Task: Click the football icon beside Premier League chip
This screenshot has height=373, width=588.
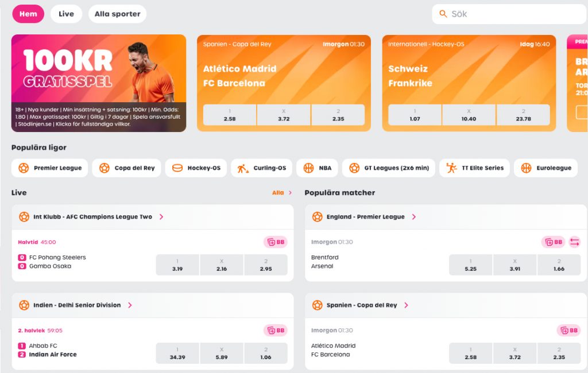Action: click(x=24, y=168)
